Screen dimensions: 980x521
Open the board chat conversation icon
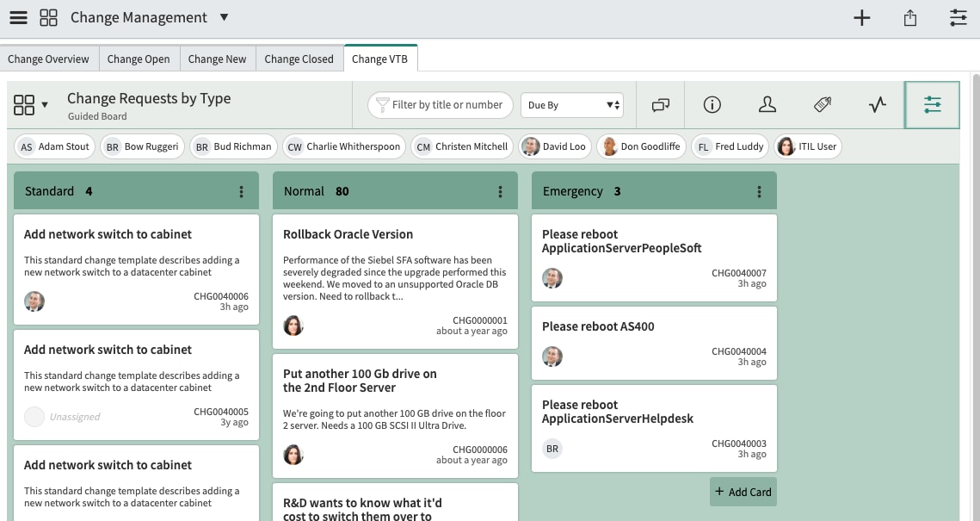click(660, 103)
